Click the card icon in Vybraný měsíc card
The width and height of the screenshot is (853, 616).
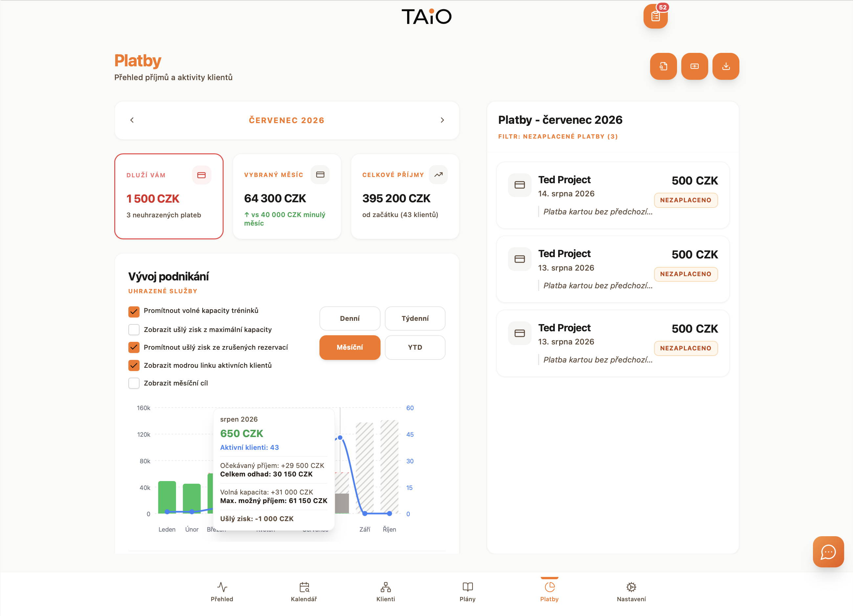[320, 174]
